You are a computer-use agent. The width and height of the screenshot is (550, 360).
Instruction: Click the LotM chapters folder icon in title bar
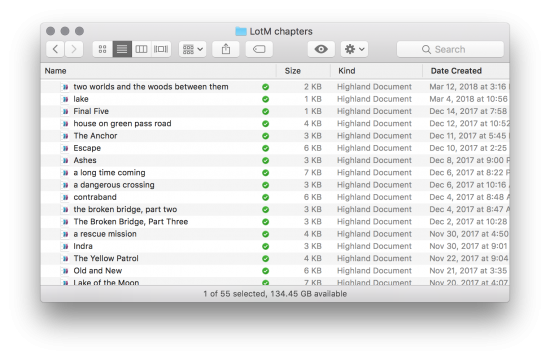(x=241, y=31)
